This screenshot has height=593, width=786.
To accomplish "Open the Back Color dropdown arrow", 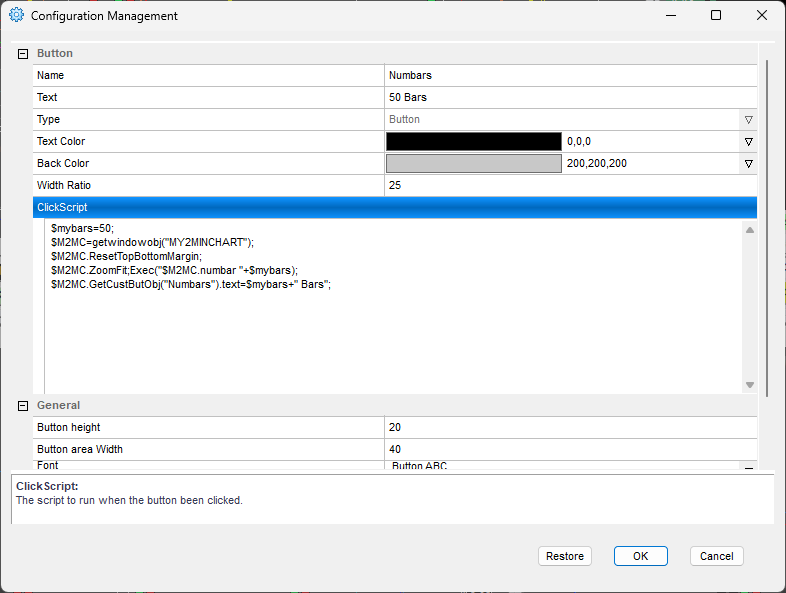I will 748,164.
